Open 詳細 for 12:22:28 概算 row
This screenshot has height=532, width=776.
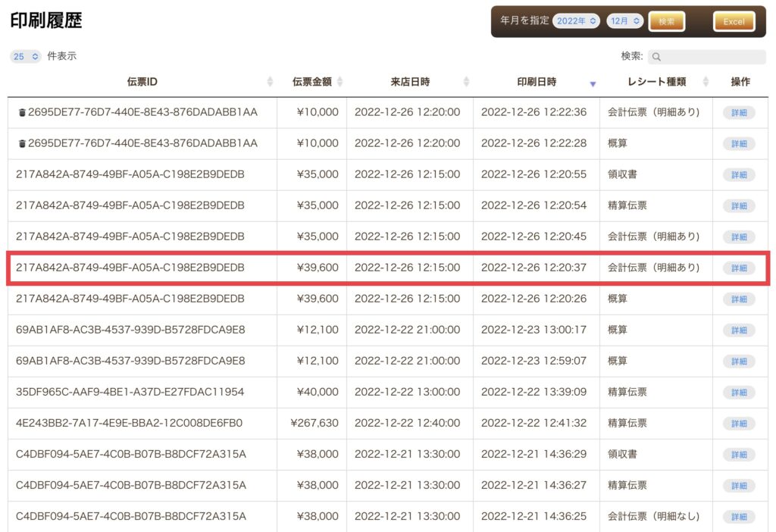[740, 144]
